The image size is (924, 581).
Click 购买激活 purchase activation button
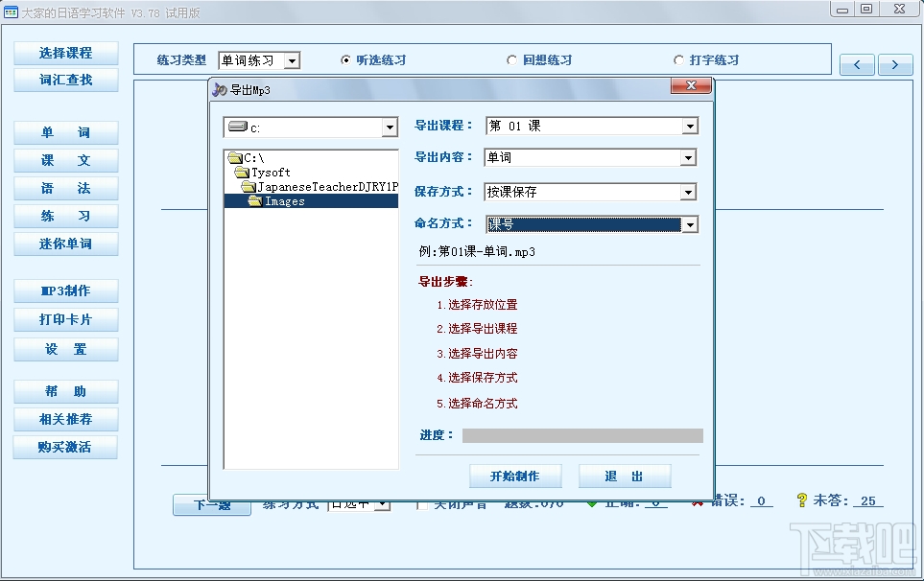pos(65,448)
